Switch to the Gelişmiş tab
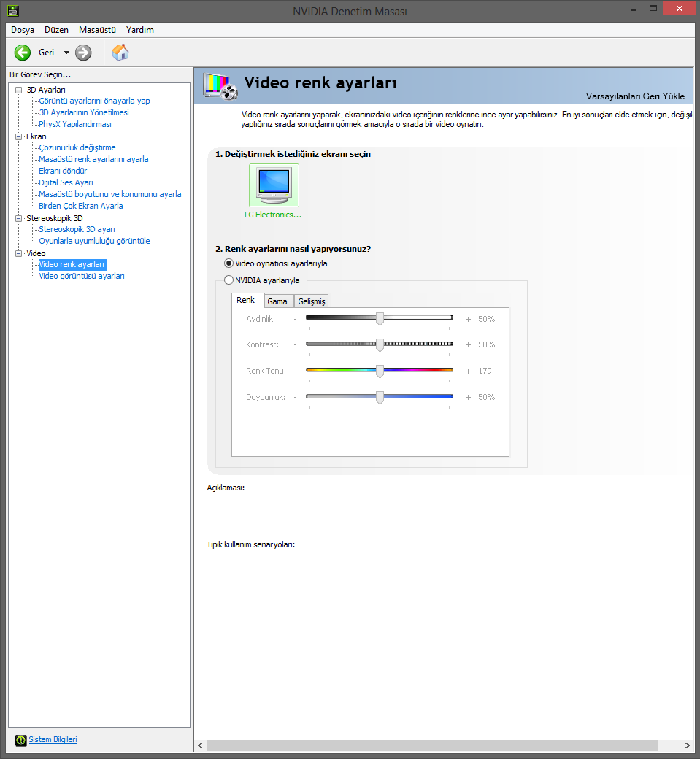This screenshot has width=700, height=759. 311,301
